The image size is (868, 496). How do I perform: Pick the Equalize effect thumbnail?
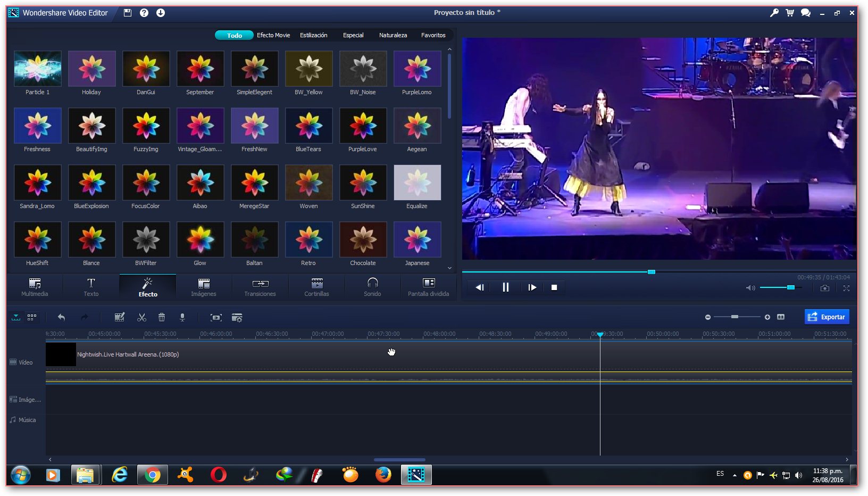(418, 183)
